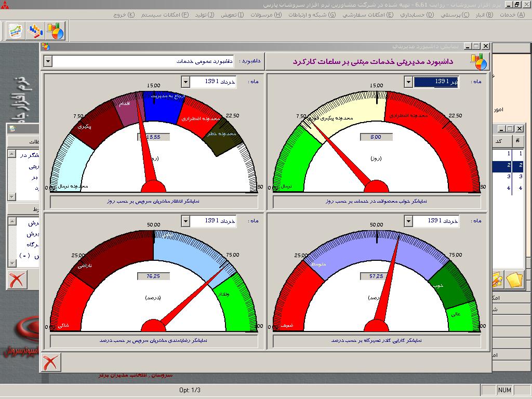Click the chart icon beside the dashboard title
532x399 pixels.
click(x=478, y=61)
